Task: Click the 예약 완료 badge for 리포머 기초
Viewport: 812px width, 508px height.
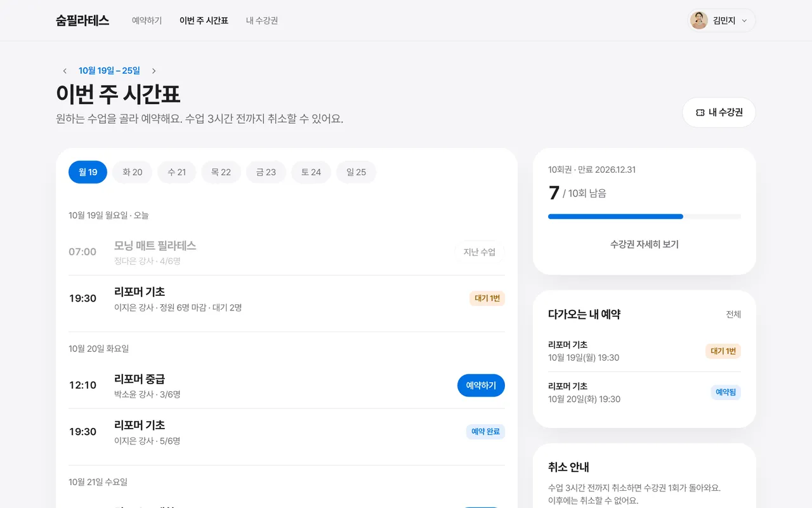Action: 485,432
